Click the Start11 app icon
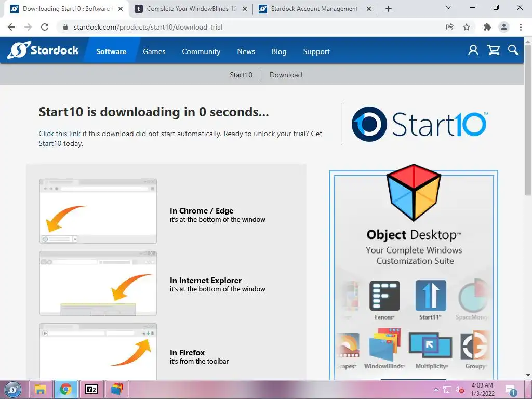Screen dimensions: 532x399 tap(431, 296)
